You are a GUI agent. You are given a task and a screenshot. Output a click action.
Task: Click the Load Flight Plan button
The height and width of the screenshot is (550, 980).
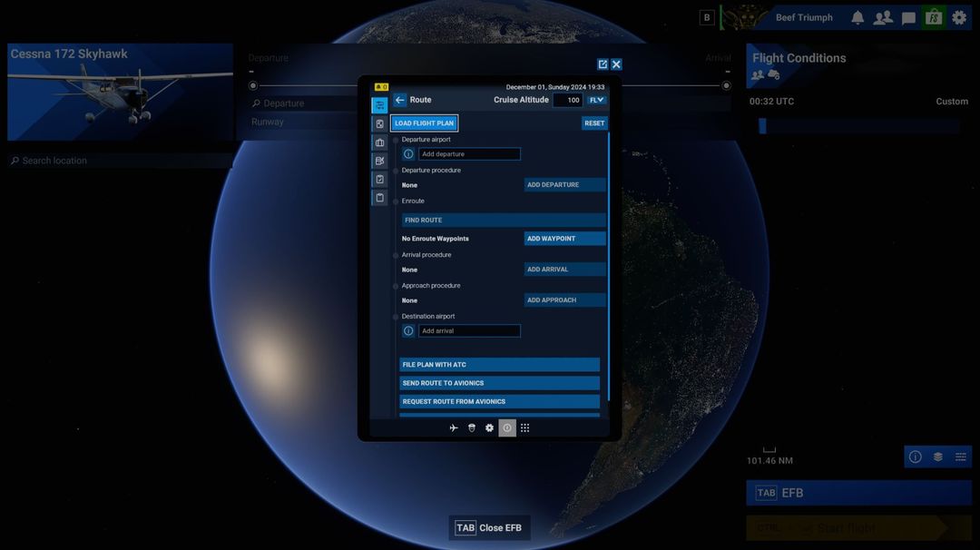click(x=425, y=123)
